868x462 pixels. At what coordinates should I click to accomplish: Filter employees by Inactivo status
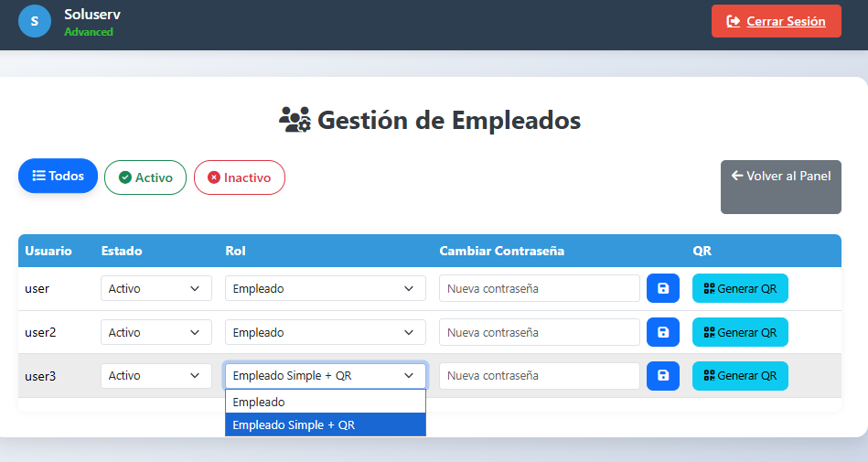click(x=239, y=177)
